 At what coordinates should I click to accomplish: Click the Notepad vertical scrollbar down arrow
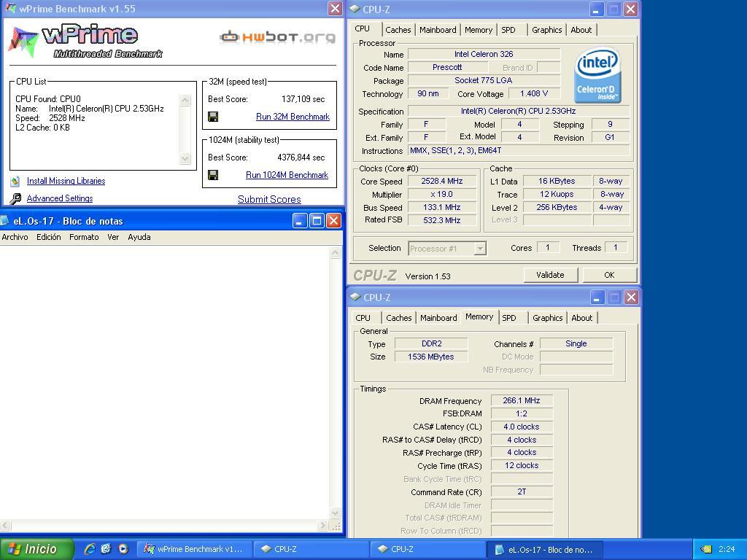(x=336, y=513)
